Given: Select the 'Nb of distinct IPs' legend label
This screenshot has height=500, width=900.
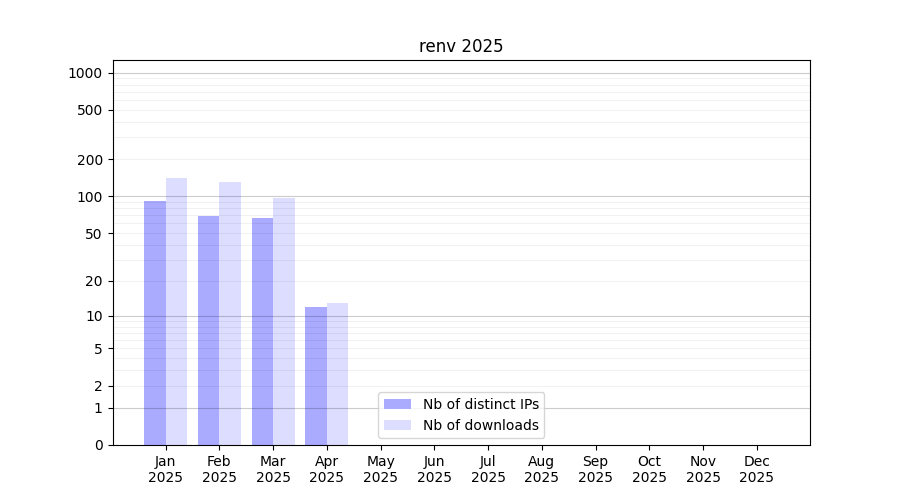Looking at the screenshot, I should (x=480, y=404).
